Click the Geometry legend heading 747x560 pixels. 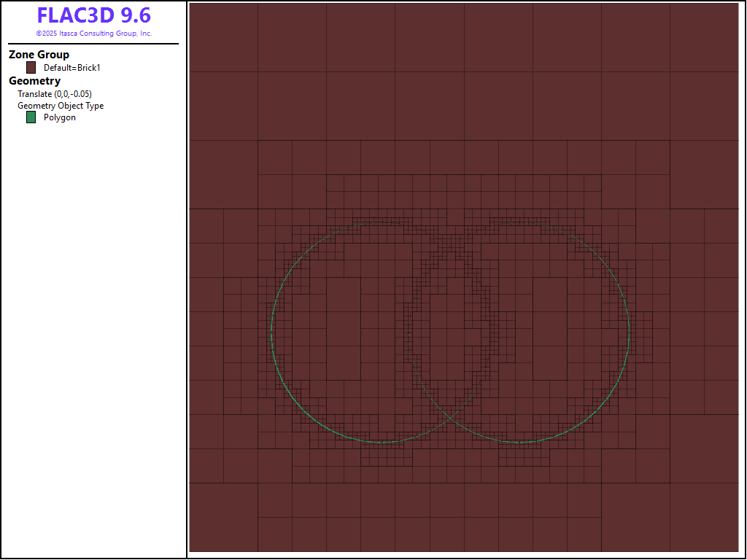34,81
